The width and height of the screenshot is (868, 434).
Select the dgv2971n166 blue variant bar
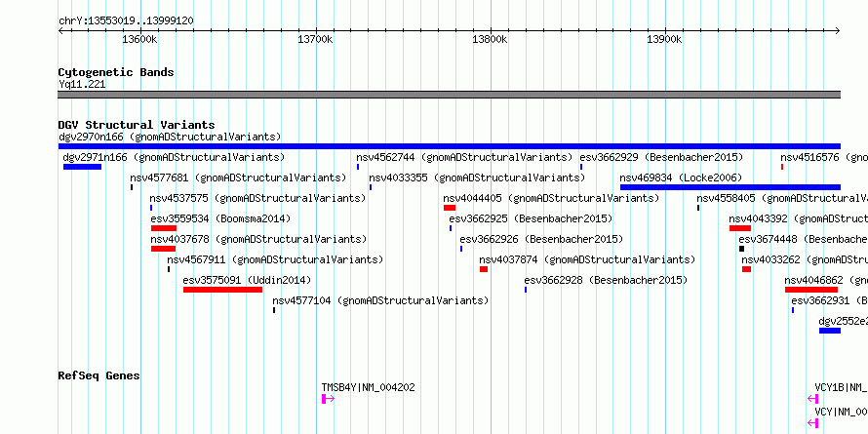[x=82, y=167]
